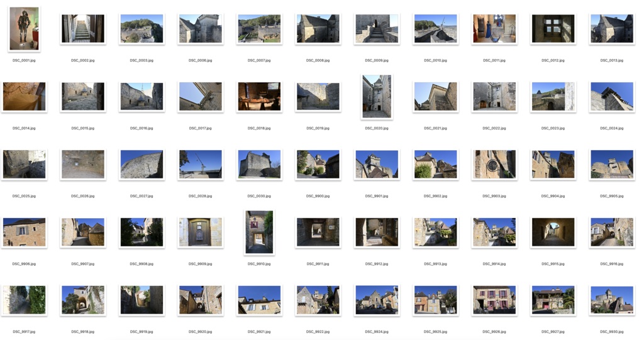Click the DSC_9907.jpg file name label
Screen dimensions: 644x340
point(83,263)
